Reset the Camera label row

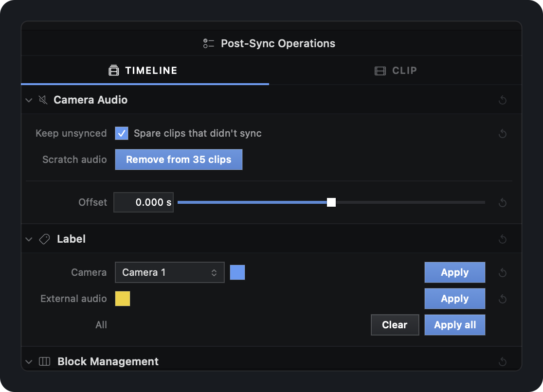pos(503,272)
